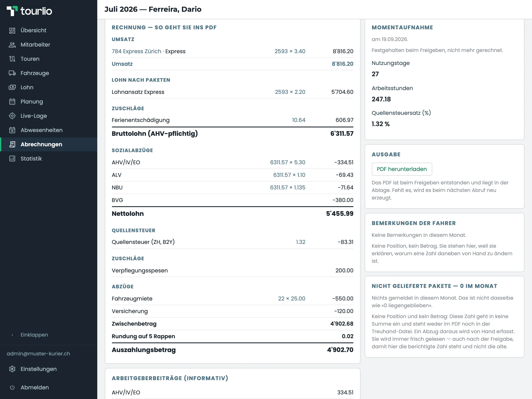Image resolution: width=532 pixels, height=399 pixels.
Task: Log out via the Abmelden label
Action: coord(35,387)
